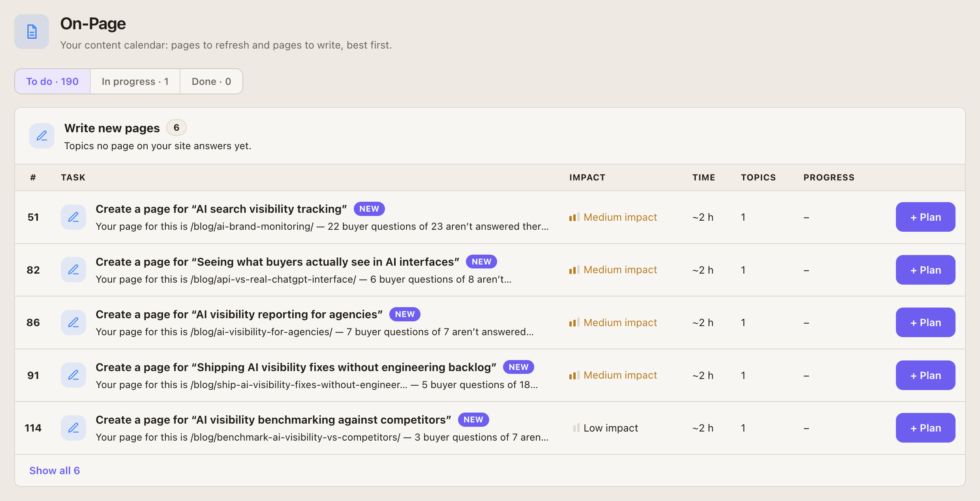The height and width of the screenshot is (501, 980).
Task: Click the description mentioning /blog/ship-ai-visibility-fixes-without-engineer
Action: [x=317, y=385]
